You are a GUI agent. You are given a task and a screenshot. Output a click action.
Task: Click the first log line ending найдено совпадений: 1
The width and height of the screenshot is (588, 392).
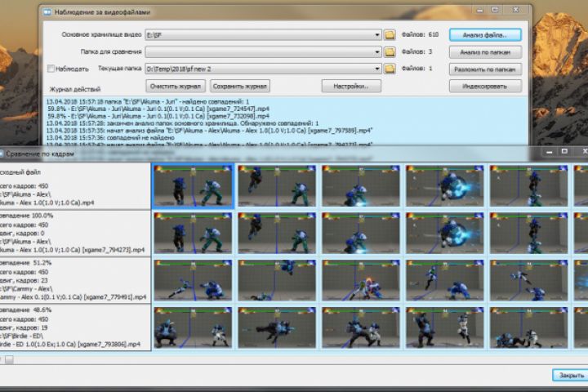[x=148, y=101]
